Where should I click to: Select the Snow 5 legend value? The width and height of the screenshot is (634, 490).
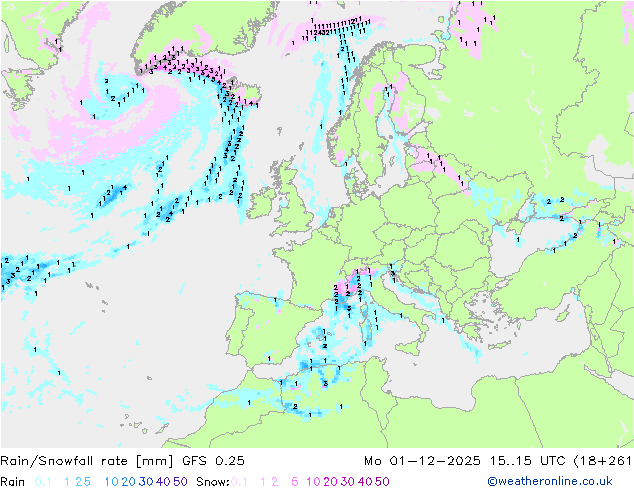[295, 482]
